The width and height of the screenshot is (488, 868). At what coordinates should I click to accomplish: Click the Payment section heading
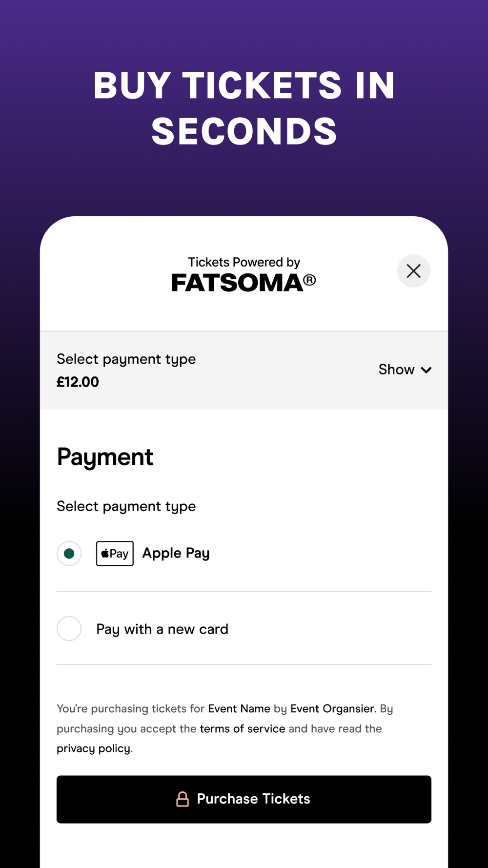tap(105, 457)
